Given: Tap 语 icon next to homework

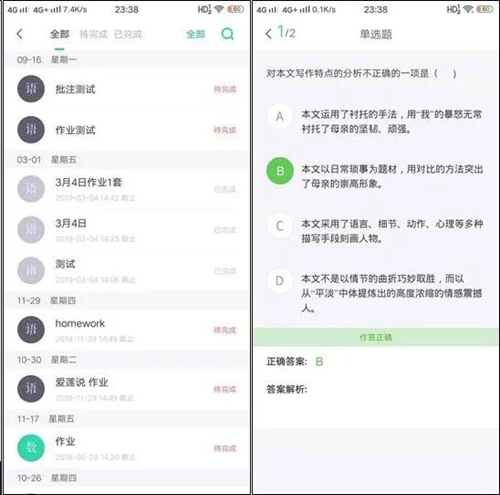Looking at the screenshot, I should click(31, 330).
